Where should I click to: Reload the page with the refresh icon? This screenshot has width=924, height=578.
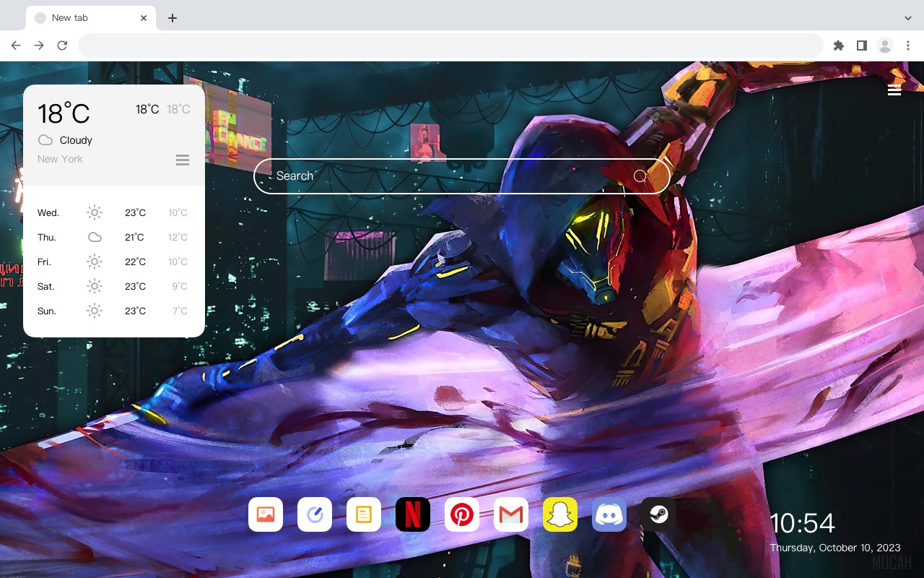(62, 46)
